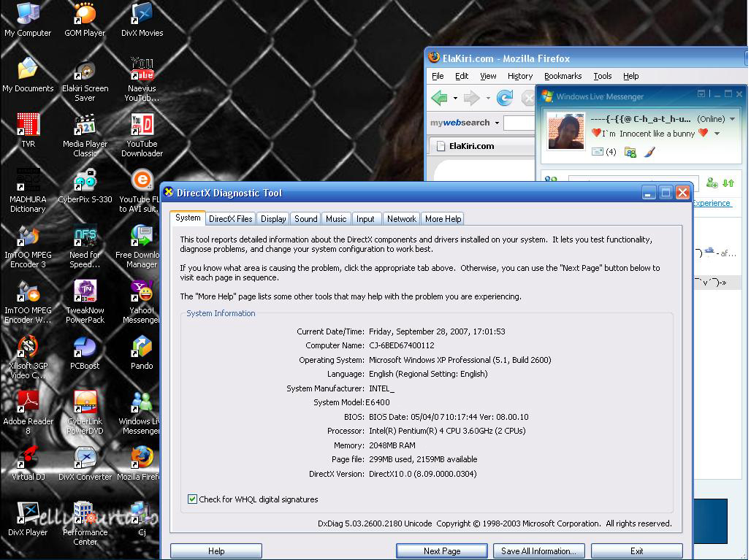Launch Yahoo! Messenger desktop icon
The height and width of the screenshot is (560, 751).
(x=141, y=302)
